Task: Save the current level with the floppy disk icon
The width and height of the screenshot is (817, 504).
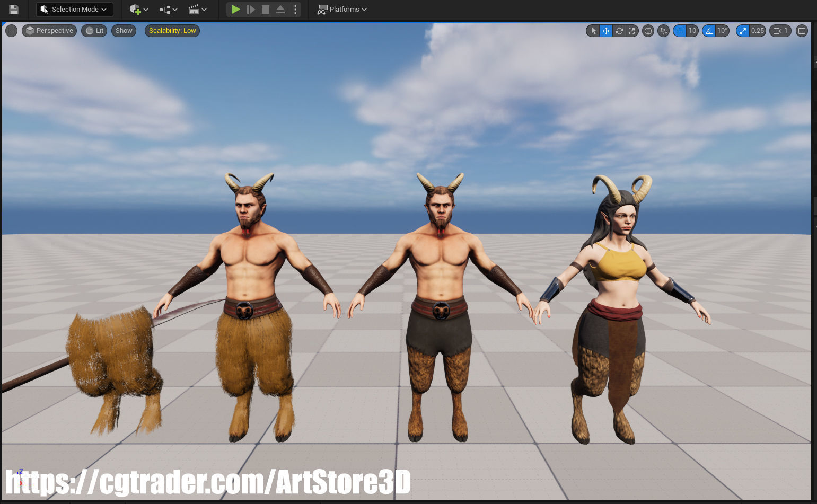Action: point(14,10)
